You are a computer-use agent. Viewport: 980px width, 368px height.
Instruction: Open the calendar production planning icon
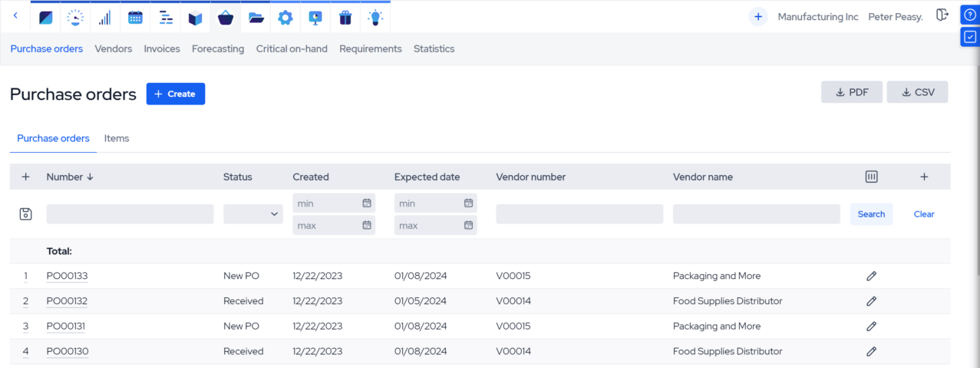coord(135,17)
